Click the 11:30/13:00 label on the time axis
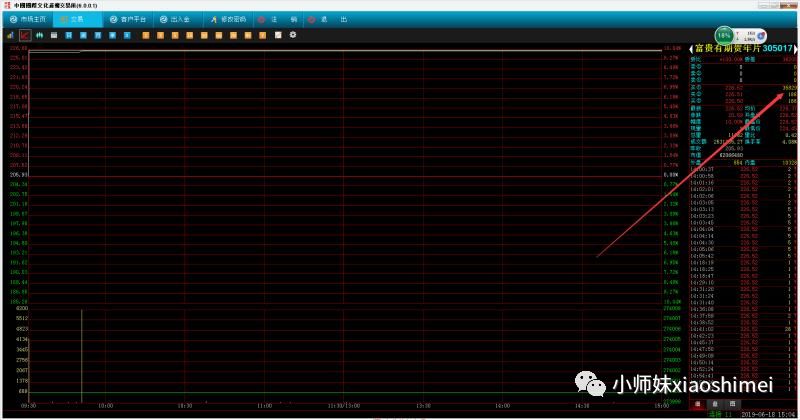800x420 pixels. pyautogui.click(x=344, y=406)
